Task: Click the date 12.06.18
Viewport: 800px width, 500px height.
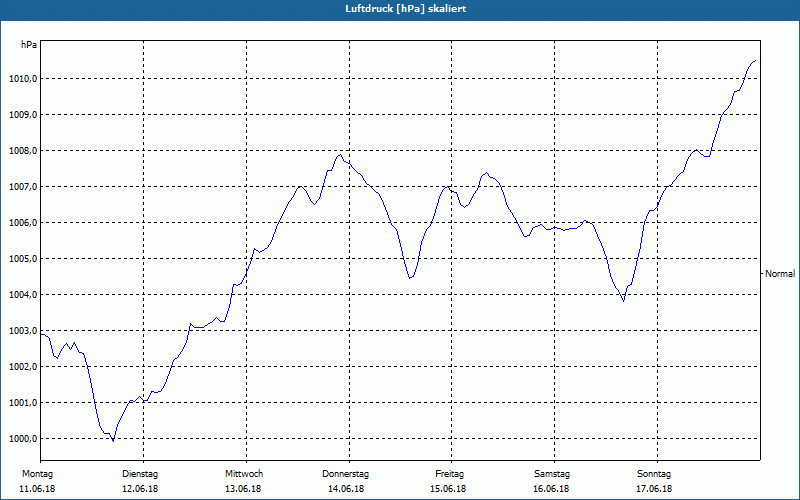Action: [x=140, y=489]
